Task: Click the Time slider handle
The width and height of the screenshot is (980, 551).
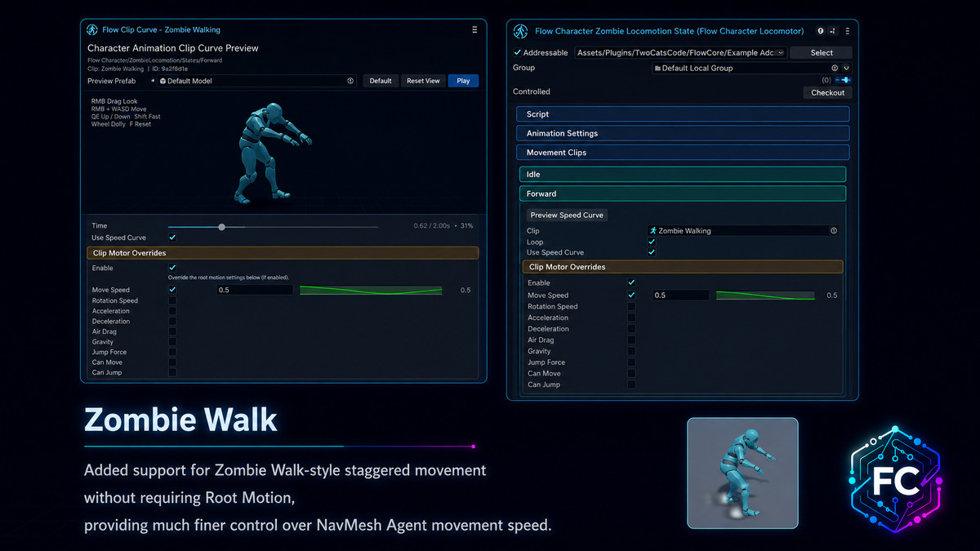Action: pyautogui.click(x=221, y=226)
